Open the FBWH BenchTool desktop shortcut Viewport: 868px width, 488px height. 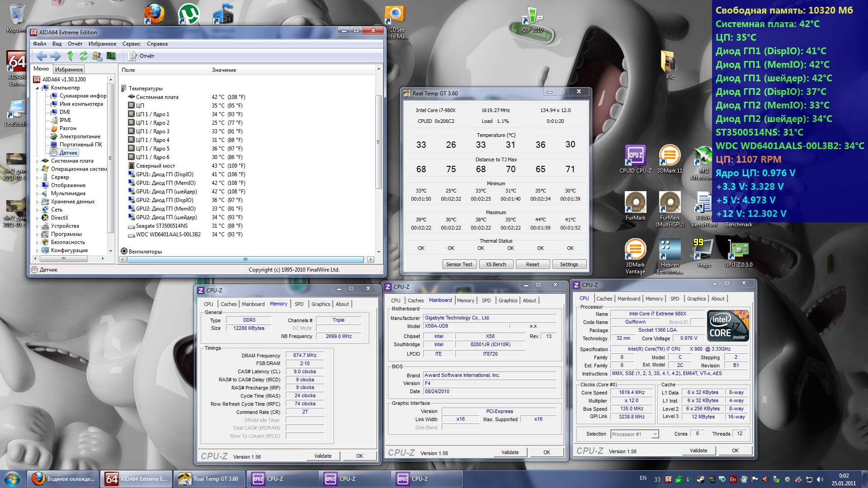click(x=704, y=209)
